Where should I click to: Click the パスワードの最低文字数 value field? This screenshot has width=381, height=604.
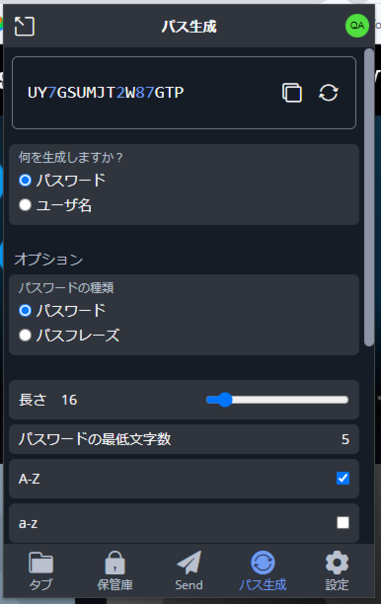345,439
